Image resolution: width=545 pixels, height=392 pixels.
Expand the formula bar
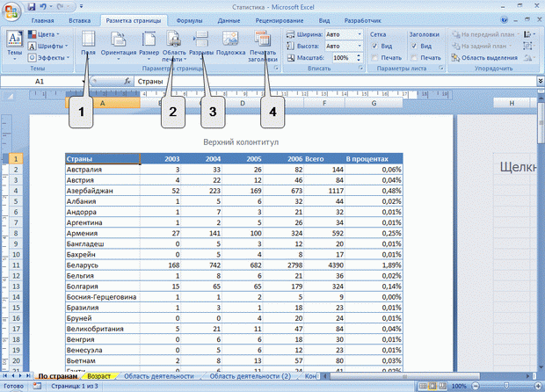tap(541, 82)
